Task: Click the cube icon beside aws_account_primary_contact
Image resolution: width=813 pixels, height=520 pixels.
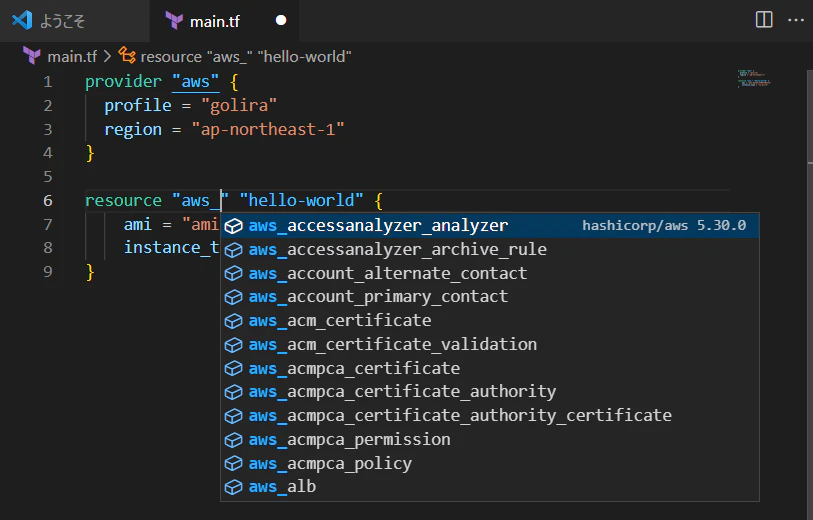Action: [x=233, y=297]
